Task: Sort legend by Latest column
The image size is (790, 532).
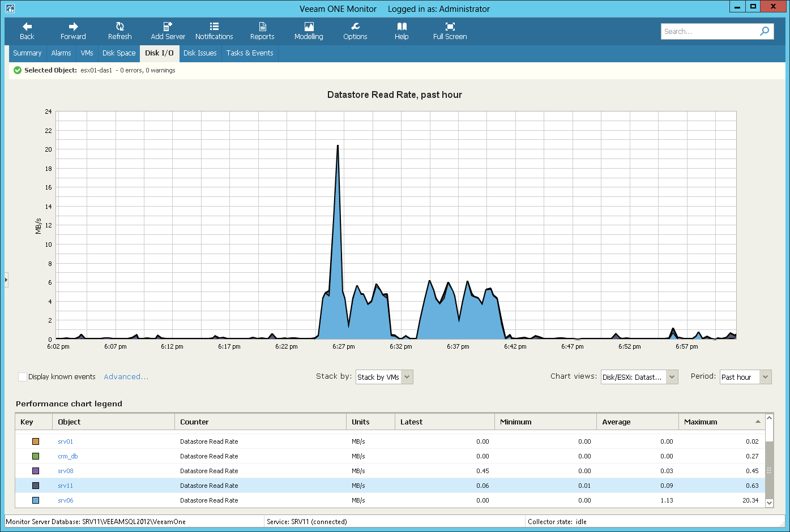Action: point(445,422)
